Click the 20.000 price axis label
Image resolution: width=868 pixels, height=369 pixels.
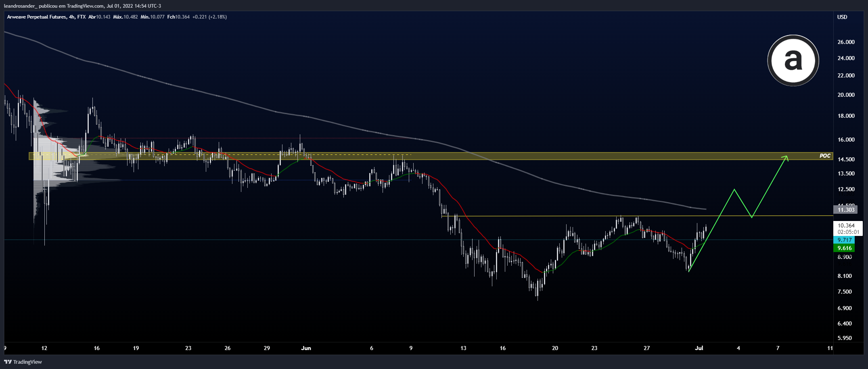(846, 95)
